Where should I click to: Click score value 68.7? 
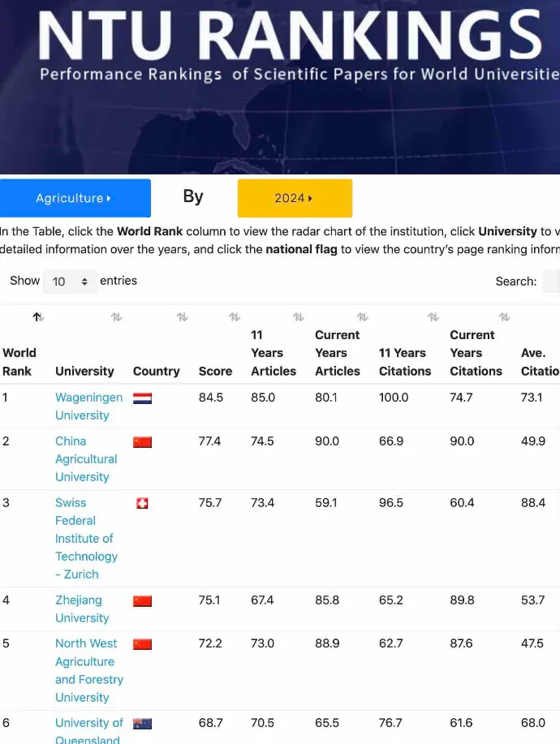[x=210, y=723]
